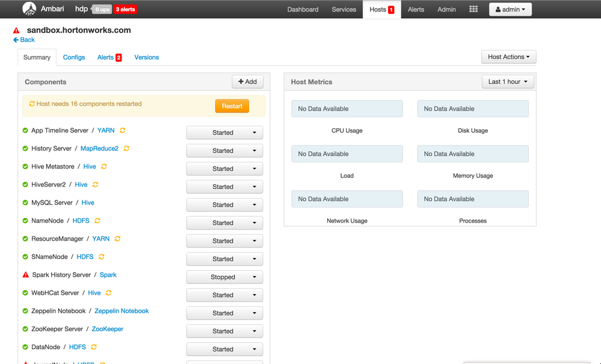The height and width of the screenshot is (364, 601).
Task: Click the restart-required icon next to History Server MapReduce2
Action: pos(126,149)
